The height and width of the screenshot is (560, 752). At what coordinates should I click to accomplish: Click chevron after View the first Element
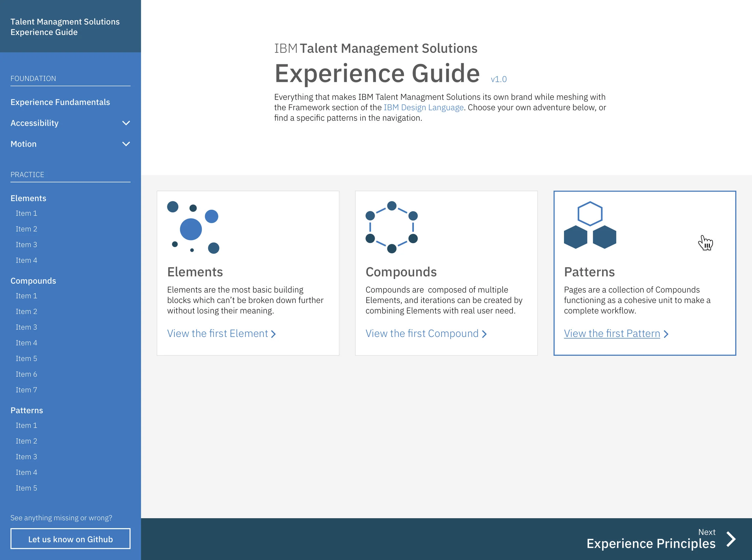click(273, 334)
